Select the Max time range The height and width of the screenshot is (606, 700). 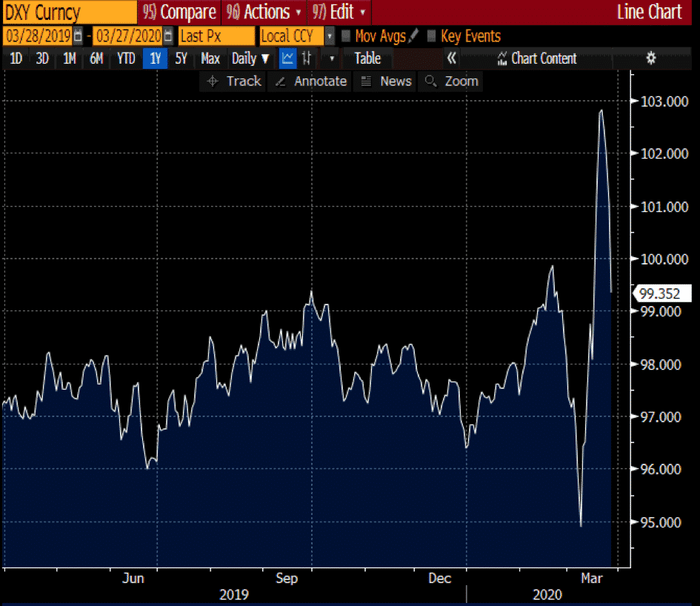pos(210,59)
